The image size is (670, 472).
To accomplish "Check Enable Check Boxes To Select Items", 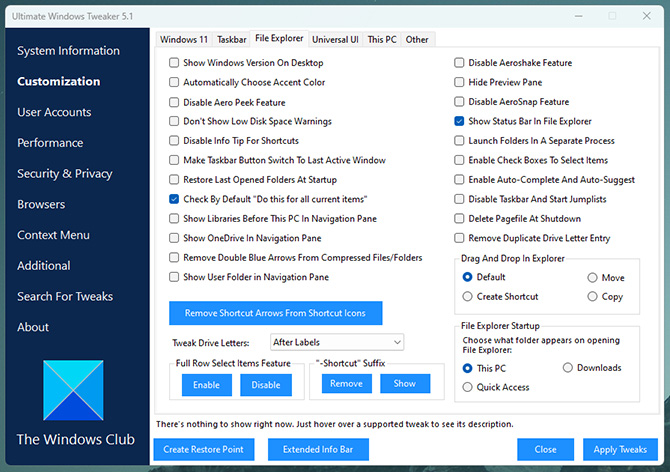I will [459, 160].
